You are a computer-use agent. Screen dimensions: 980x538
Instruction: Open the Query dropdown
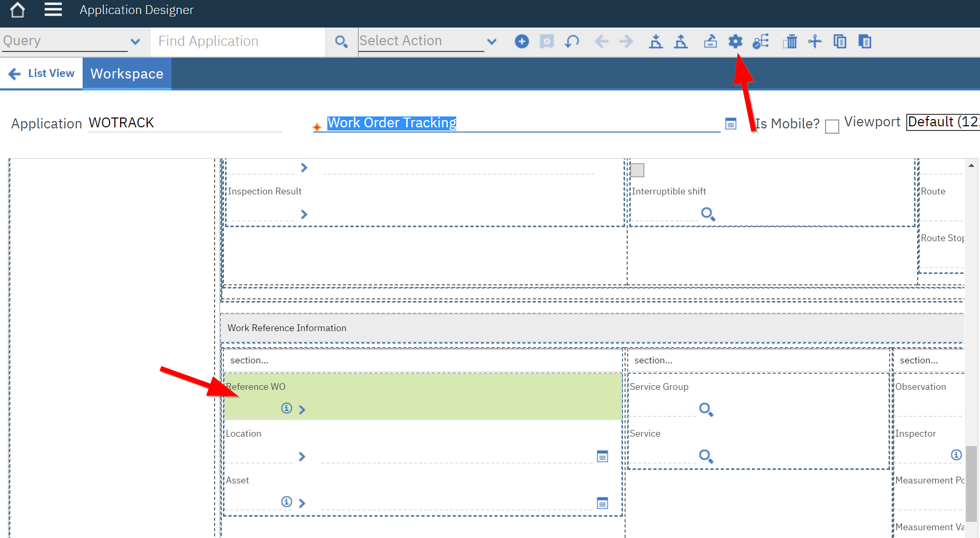[135, 42]
